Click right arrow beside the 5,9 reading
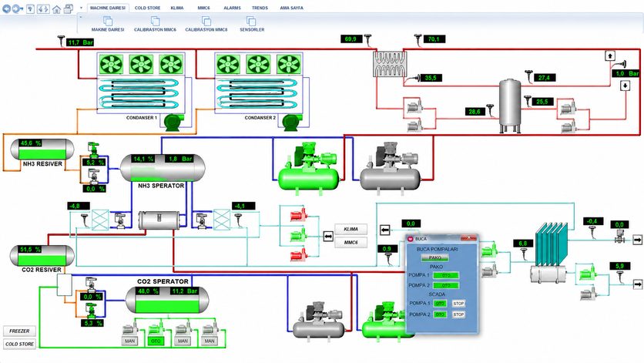The height and width of the screenshot is (363, 644). tap(637, 284)
